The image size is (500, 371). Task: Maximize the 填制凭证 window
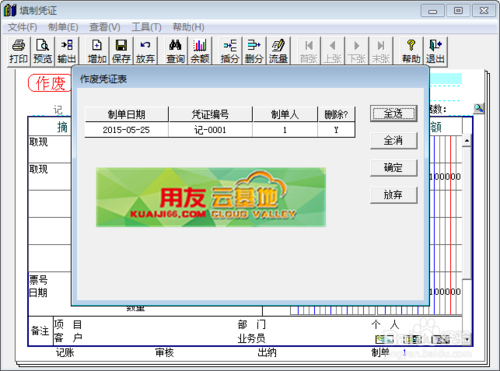coord(458,11)
